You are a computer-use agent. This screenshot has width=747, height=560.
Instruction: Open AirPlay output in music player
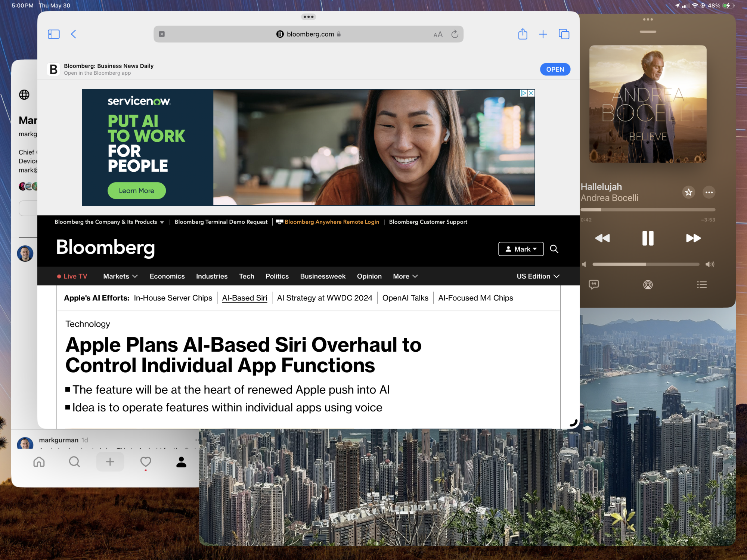click(648, 285)
